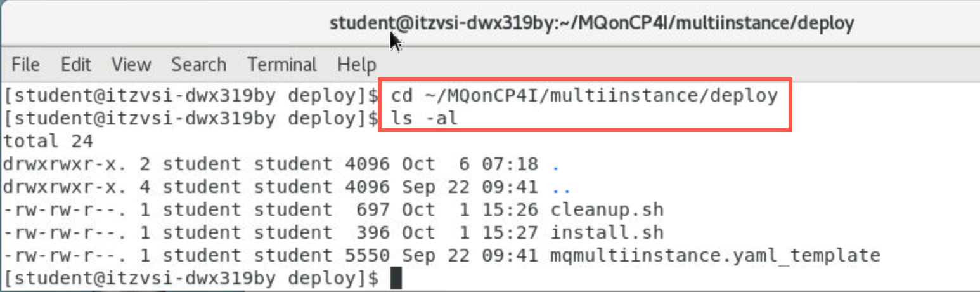Click the mqmultiinstance.yaml_template filename

pos(716,256)
